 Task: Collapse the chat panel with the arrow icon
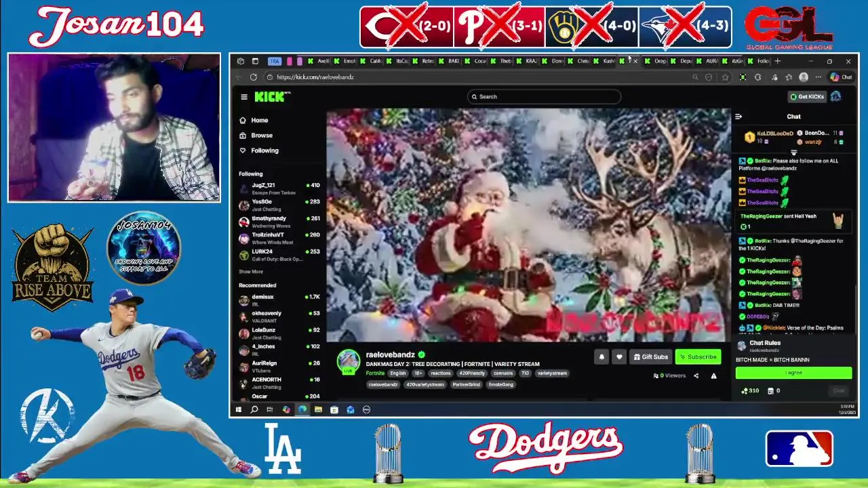(738, 117)
